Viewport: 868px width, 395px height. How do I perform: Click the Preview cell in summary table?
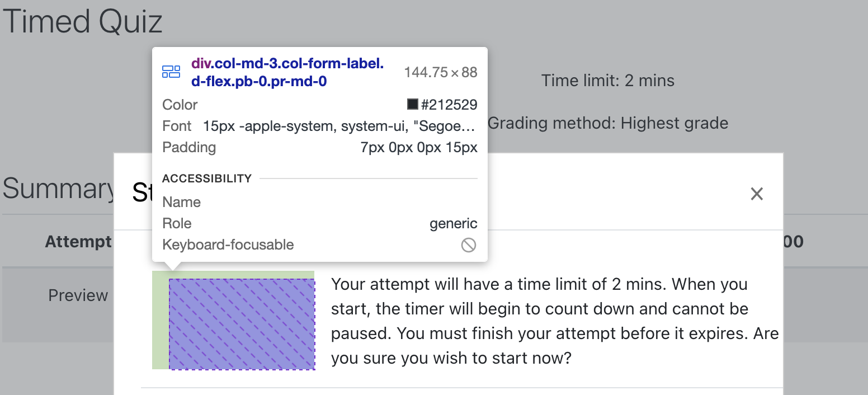pyautogui.click(x=78, y=295)
